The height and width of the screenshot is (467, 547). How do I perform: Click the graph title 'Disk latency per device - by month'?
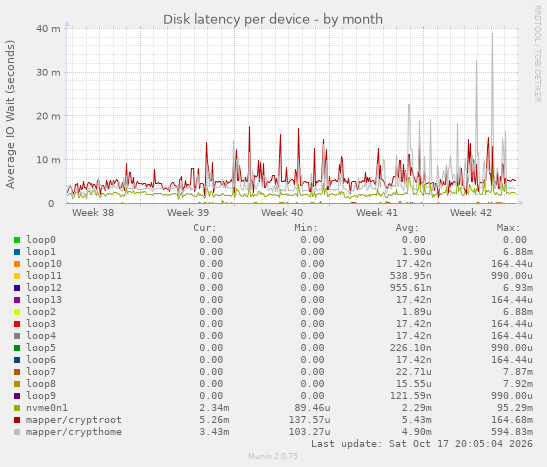[x=273, y=20]
